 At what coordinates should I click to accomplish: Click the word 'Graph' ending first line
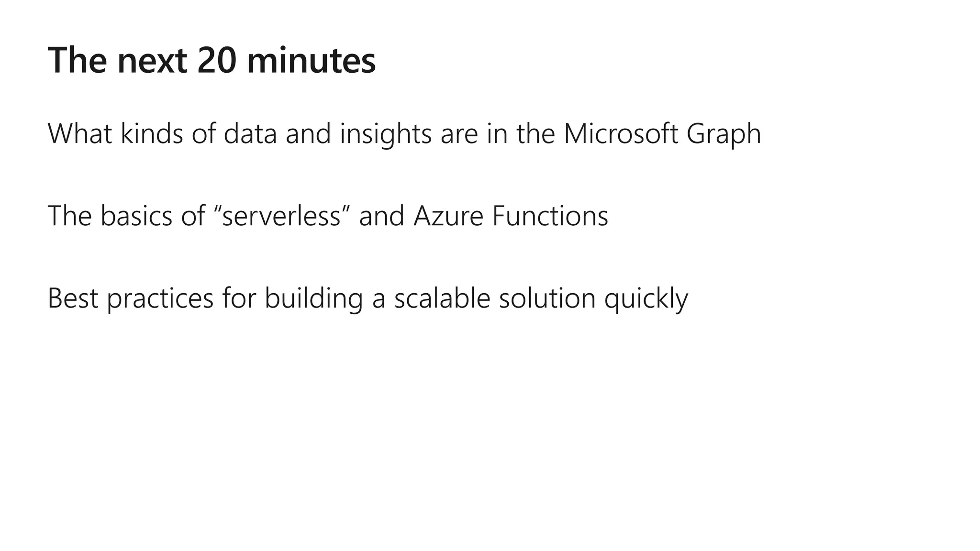(724, 134)
